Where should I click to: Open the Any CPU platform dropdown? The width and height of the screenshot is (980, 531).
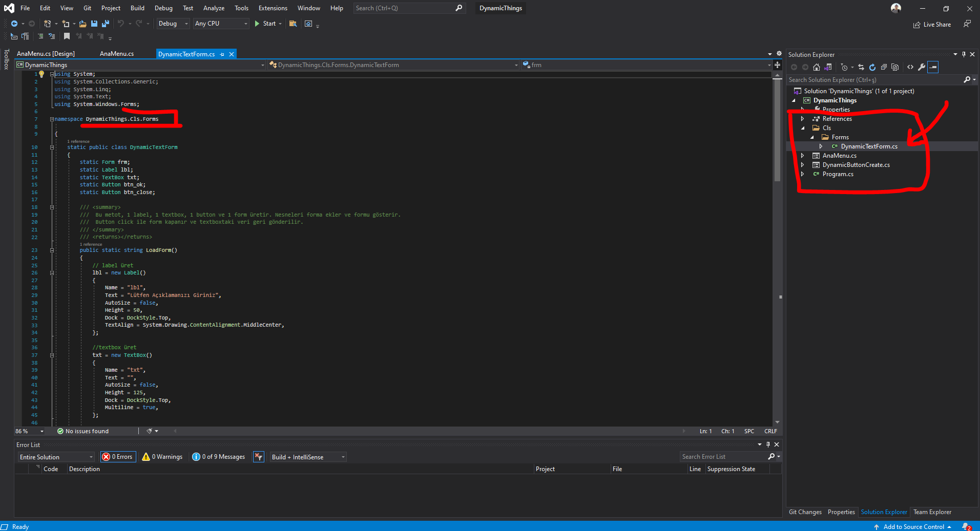[221, 24]
